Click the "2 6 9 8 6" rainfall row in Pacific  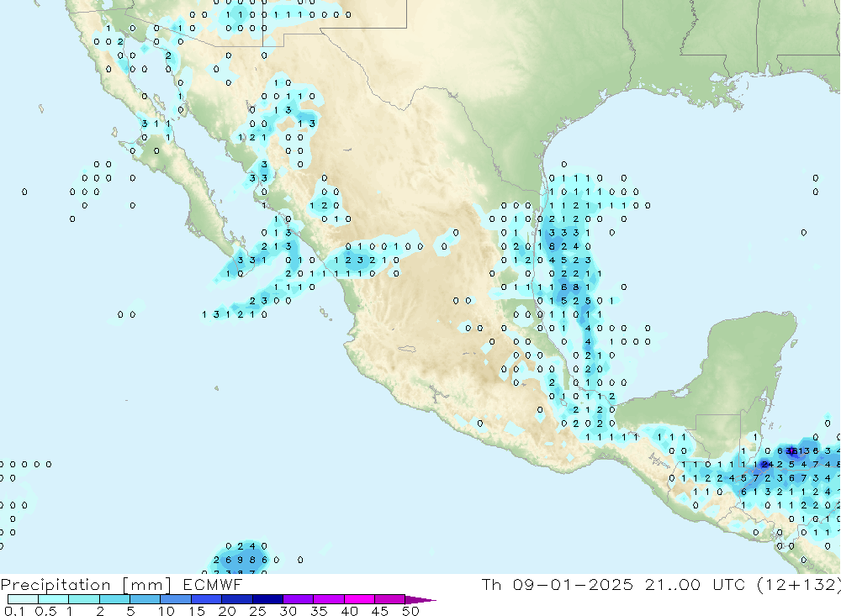click(240, 560)
